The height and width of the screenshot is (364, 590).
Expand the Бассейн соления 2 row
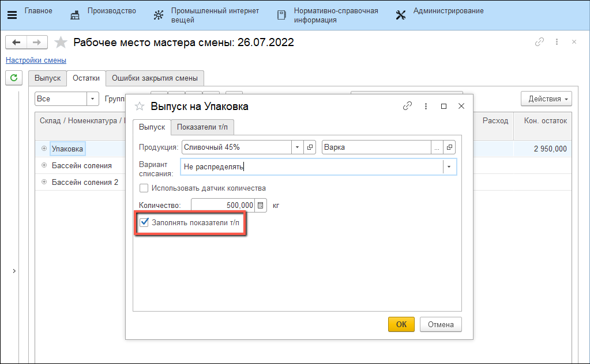click(44, 182)
